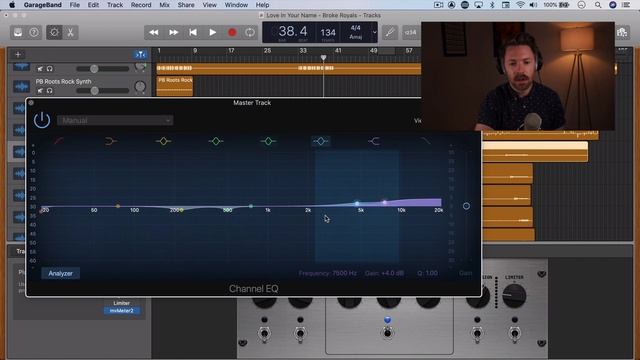640x360 pixels.
Task: Toggle the blue Catch Playhead button
Action: coord(140,54)
